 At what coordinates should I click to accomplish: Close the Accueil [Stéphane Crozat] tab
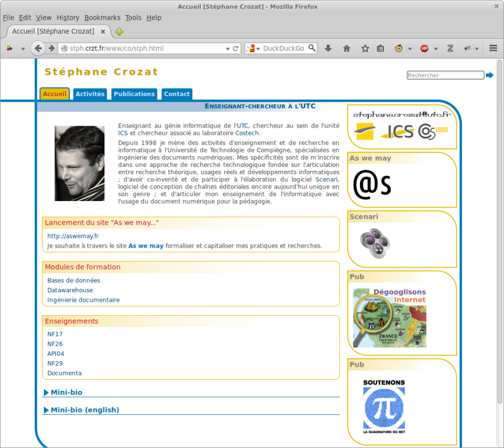[103, 31]
